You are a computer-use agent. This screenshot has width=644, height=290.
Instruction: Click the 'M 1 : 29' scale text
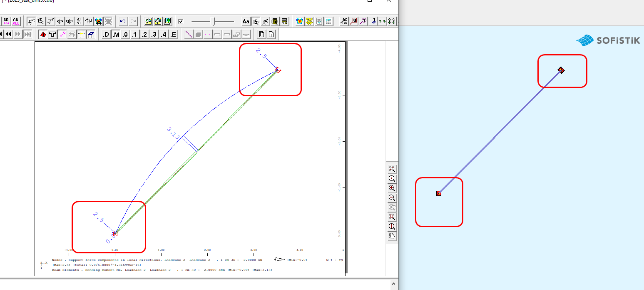click(x=334, y=260)
